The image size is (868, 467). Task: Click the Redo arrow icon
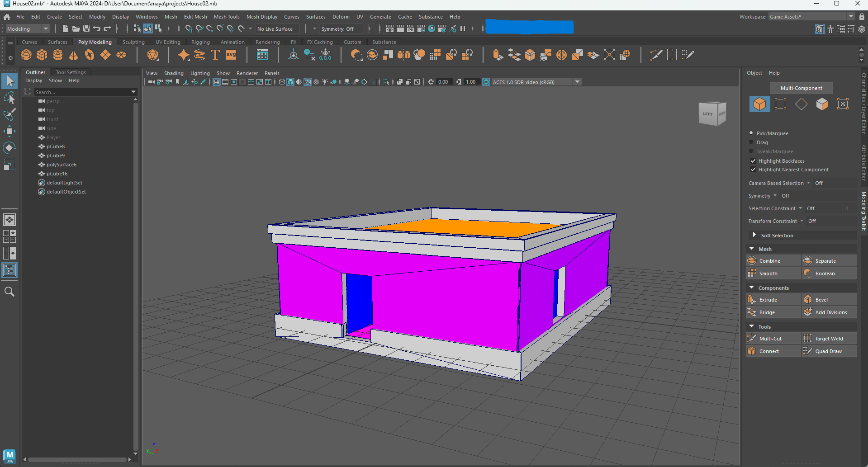pos(107,28)
